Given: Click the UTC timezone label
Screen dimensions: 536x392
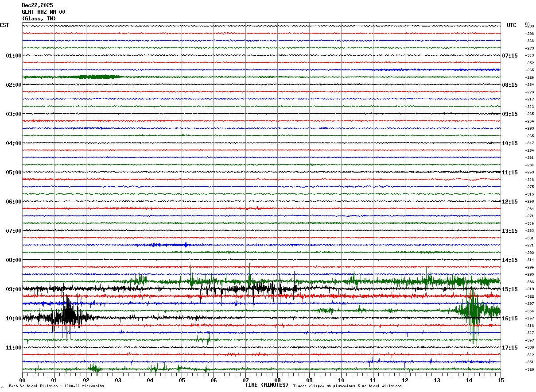Looking at the screenshot, I should pos(512,25).
